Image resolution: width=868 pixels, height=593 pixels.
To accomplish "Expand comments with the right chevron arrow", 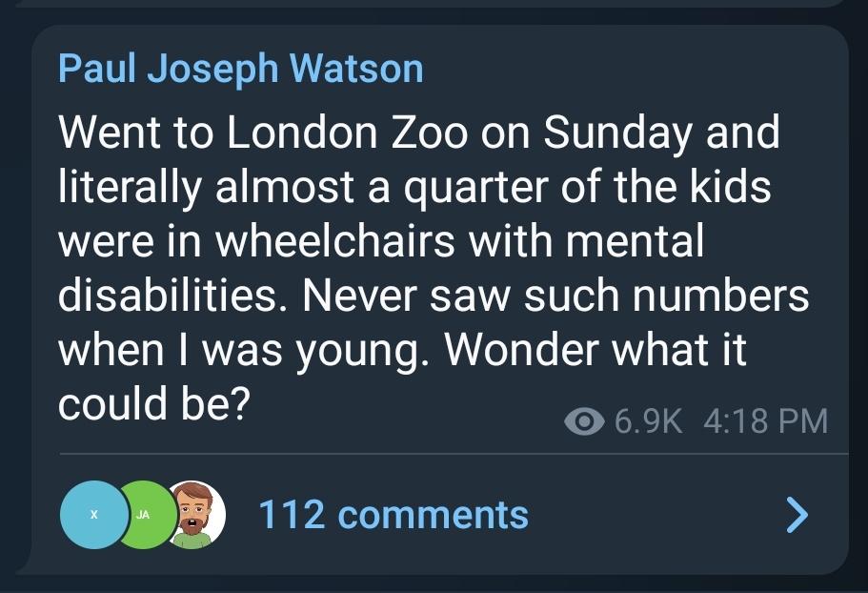I will (797, 515).
